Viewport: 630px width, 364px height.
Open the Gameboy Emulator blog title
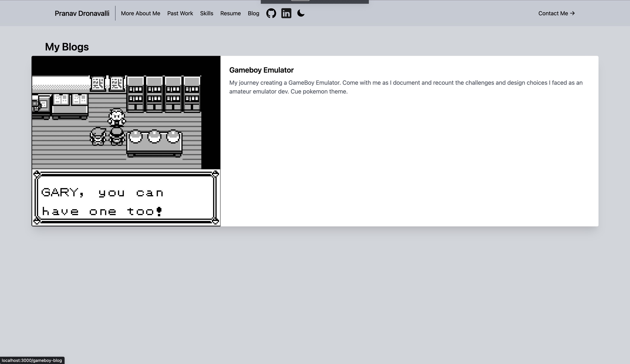pyautogui.click(x=261, y=70)
